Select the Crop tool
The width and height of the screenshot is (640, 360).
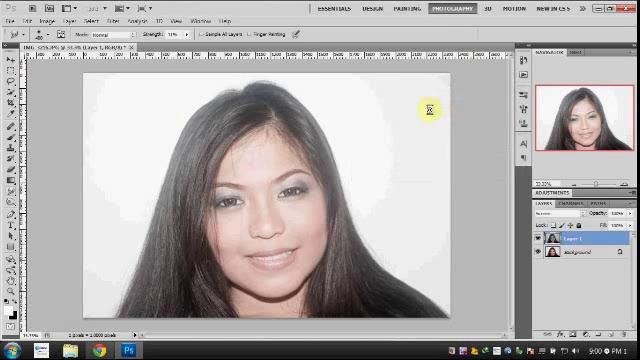[11, 103]
